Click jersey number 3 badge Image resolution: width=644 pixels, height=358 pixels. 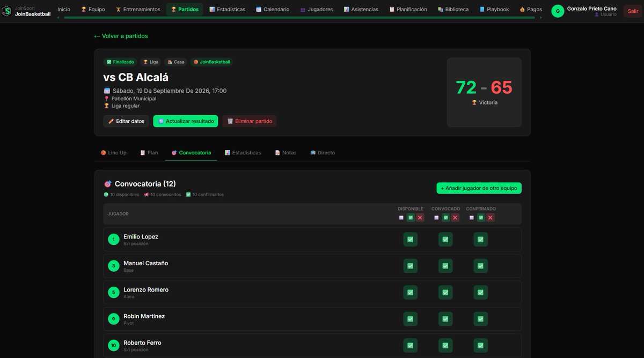pyautogui.click(x=113, y=266)
